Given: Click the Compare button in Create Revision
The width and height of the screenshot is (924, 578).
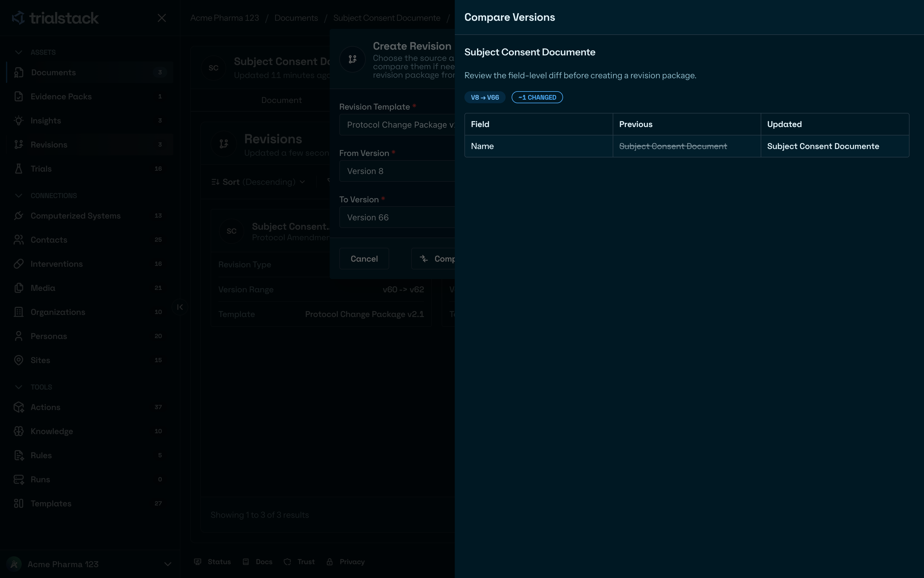Looking at the screenshot, I should (433, 259).
